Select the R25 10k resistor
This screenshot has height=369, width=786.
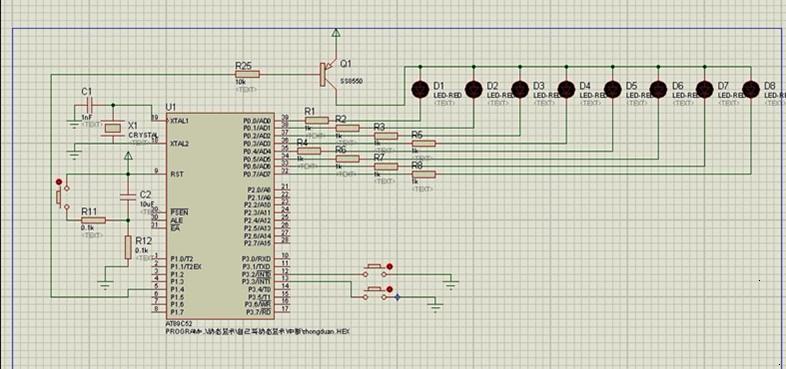(247, 74)
